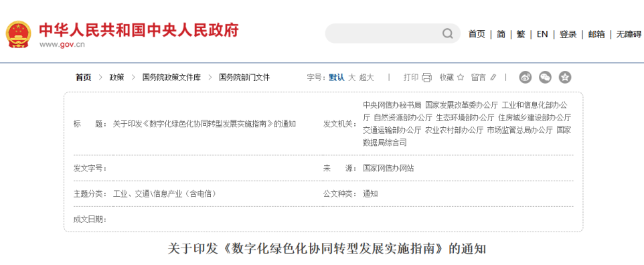Viewport: 644px width, 265px height.
Task: Go to 国务院政策文件库 breadcrumb
Action: [171, 77]
